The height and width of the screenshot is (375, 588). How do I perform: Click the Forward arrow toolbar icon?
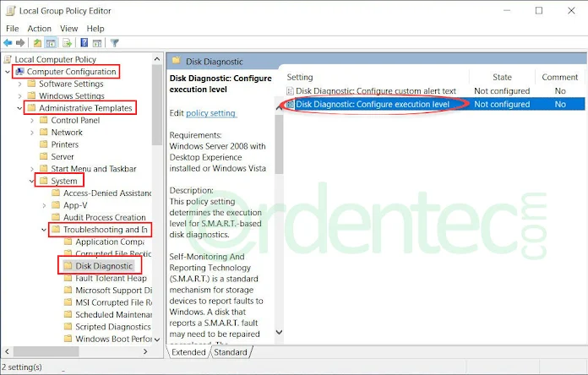tap(20, 43)
